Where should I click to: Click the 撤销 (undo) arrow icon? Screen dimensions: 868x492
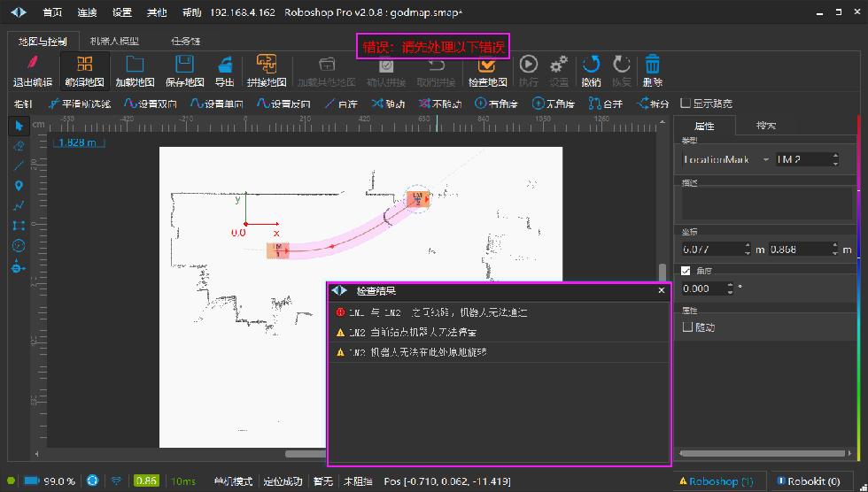[x=592, y=64]
